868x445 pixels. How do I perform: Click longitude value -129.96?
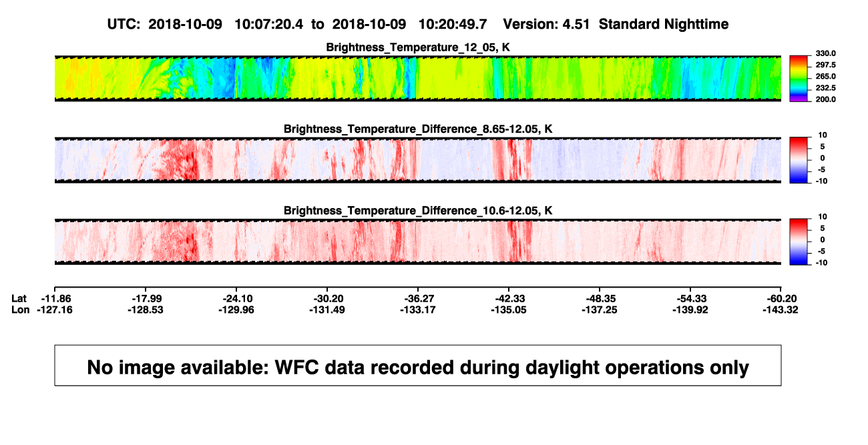tap(237, 310)
